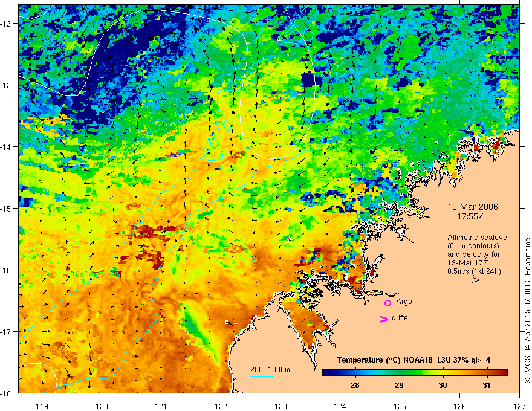Click the longitude '119' axis label
The image size is (532, 411).
click(42, 406)
